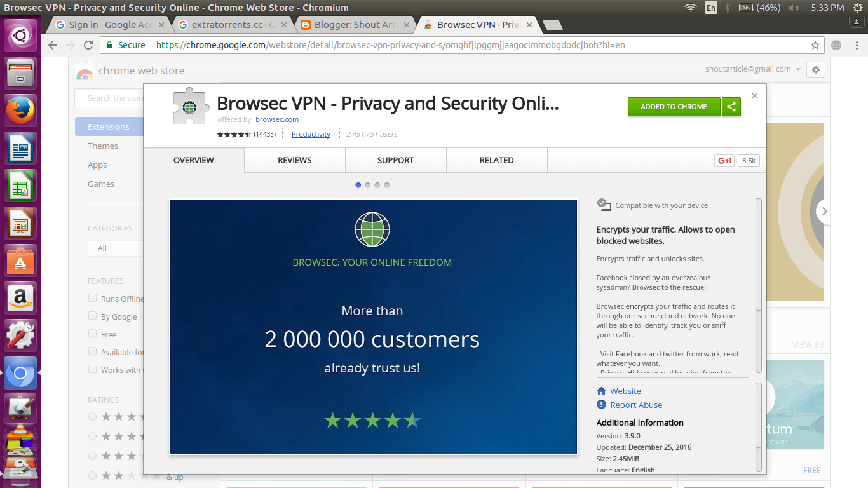This screenshot has height=488, width=868.
Task: Go back using browser back arrow
Action: [53, 45]
